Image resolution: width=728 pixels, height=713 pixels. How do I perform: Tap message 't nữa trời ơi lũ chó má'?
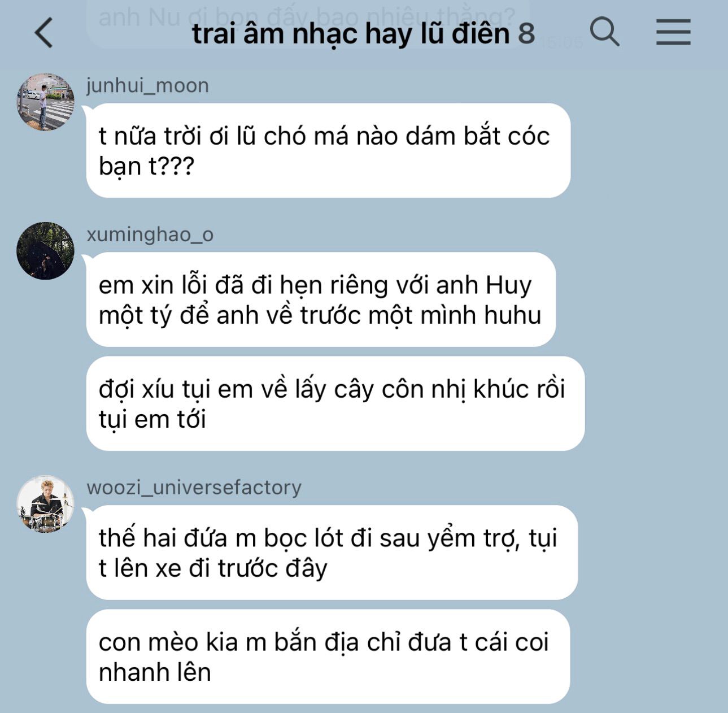point(328,150)
